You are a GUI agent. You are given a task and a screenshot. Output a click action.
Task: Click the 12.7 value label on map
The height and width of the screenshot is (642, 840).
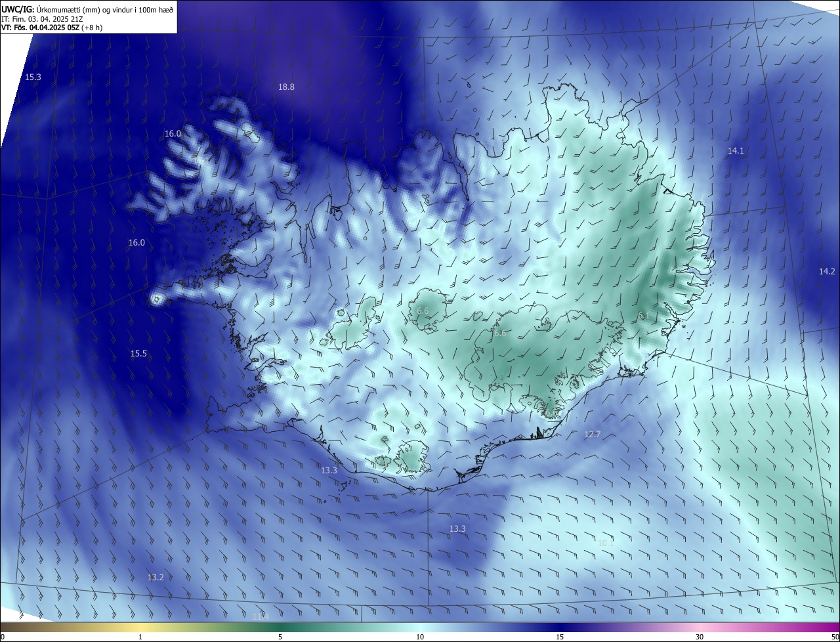point(593,435)
